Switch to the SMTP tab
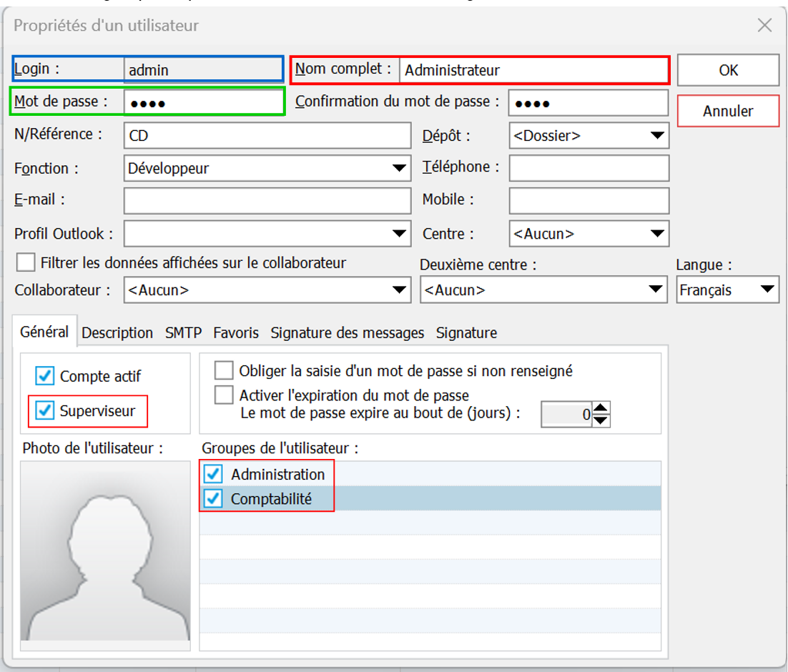The height and width of the screenshot is (672, 788). [183, 333]
